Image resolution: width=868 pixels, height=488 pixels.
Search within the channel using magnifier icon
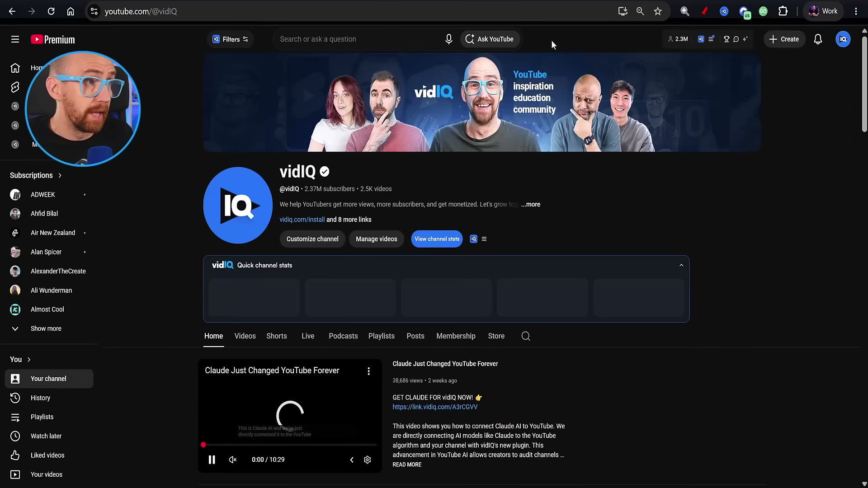(525, 336)
